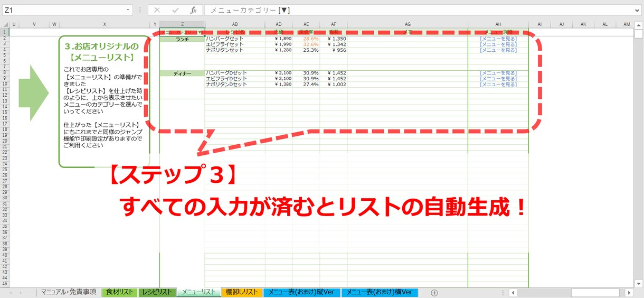Image resolution: width=644 pixels, height=298 pixels.
Task: Select column Z via its header
Action: click(x=182, y=24)
